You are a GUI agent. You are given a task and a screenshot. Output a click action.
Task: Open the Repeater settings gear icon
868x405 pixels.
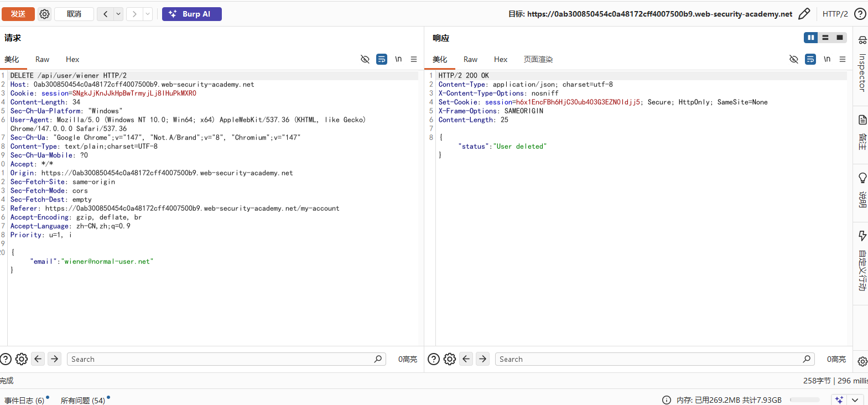(x=45, y=14)
